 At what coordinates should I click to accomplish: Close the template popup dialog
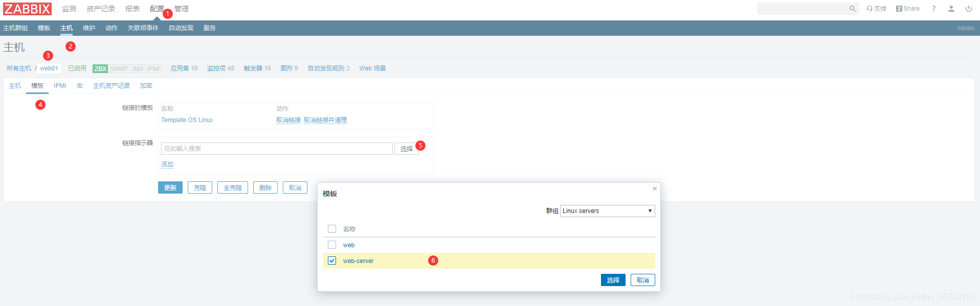(654, 189)
